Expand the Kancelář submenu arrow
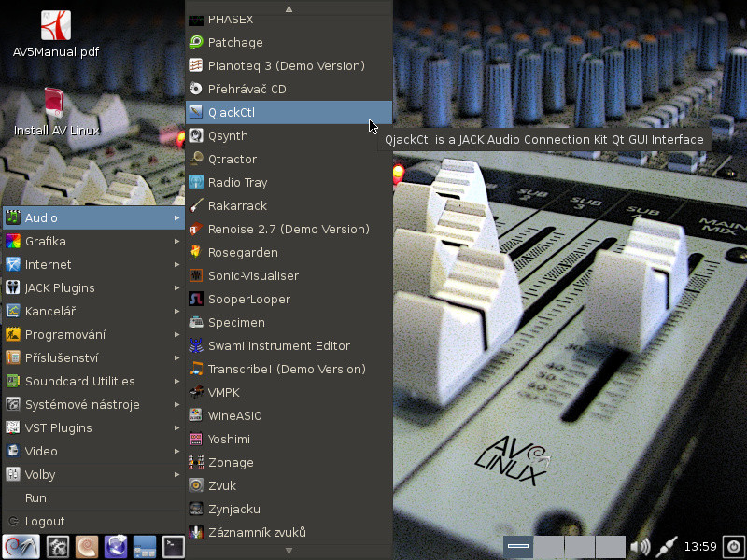Image resolution: width=747 pixels, height=560 pixels. pyautogui.click(x=176, y=312)
